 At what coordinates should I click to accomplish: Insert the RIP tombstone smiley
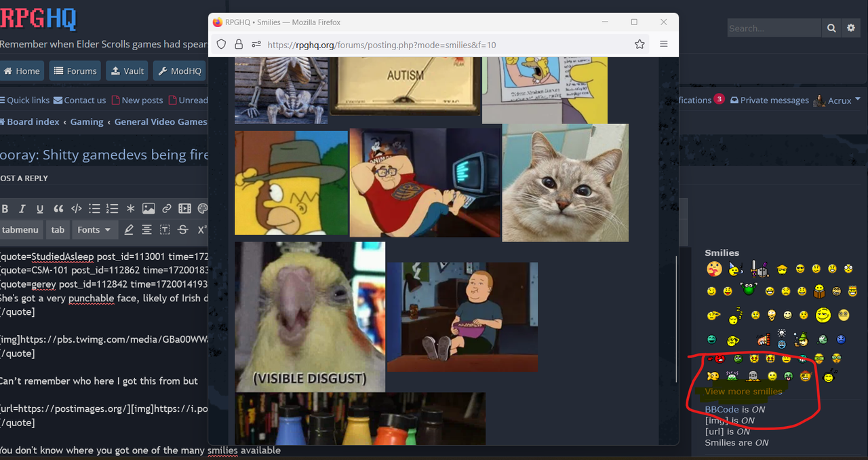pos(752,376)
